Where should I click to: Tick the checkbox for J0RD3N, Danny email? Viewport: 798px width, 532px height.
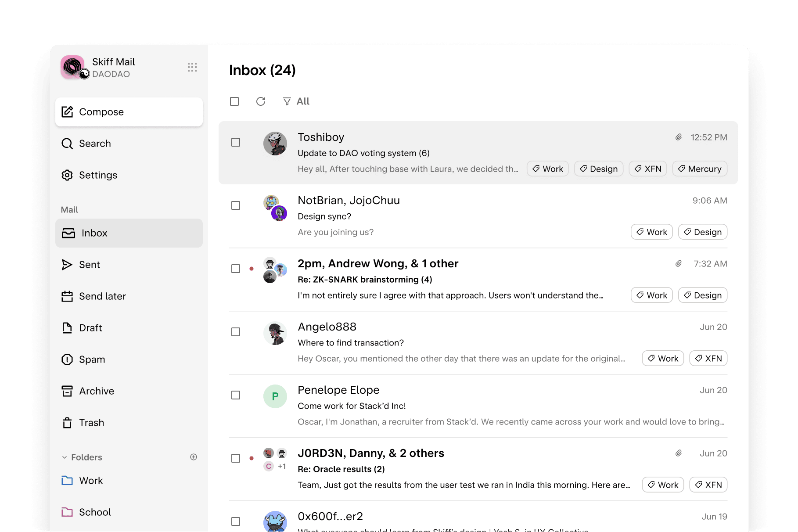point(236,458)
